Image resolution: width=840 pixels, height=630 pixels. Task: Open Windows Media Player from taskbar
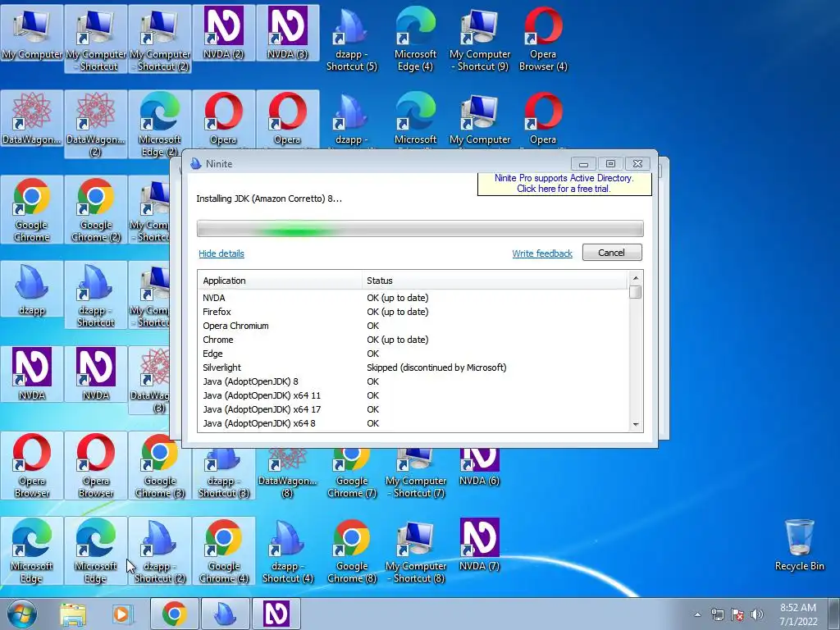point(122,614)
